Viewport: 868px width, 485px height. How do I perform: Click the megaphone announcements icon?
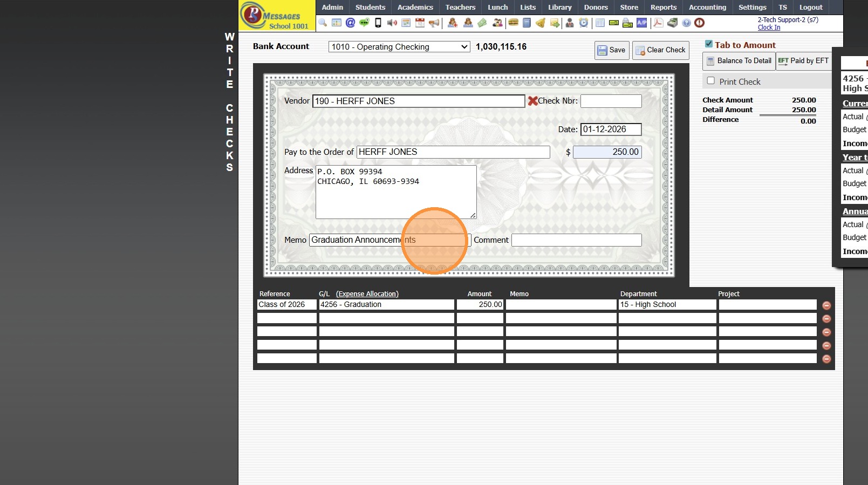click(434, 23)
